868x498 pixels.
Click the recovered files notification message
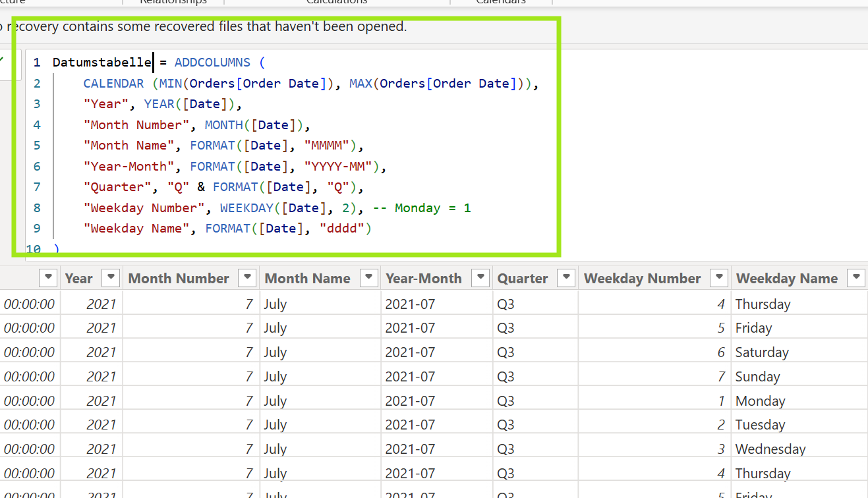coord(204,27)
